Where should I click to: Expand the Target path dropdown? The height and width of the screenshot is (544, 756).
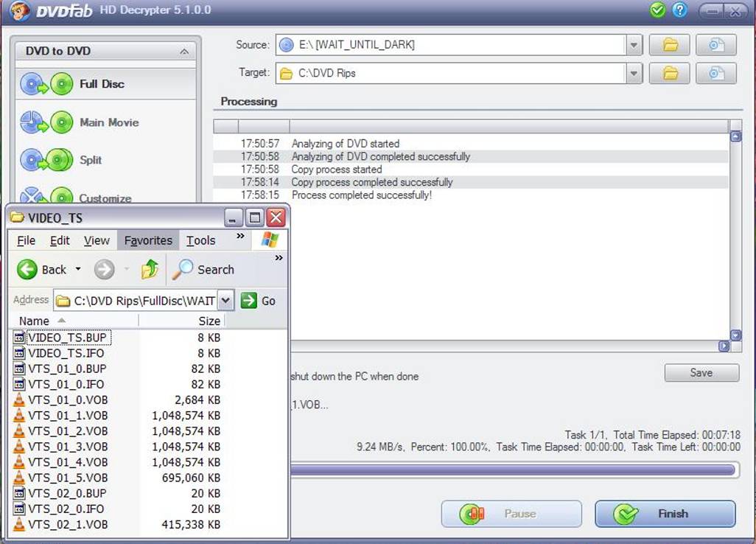pos(634,73)
